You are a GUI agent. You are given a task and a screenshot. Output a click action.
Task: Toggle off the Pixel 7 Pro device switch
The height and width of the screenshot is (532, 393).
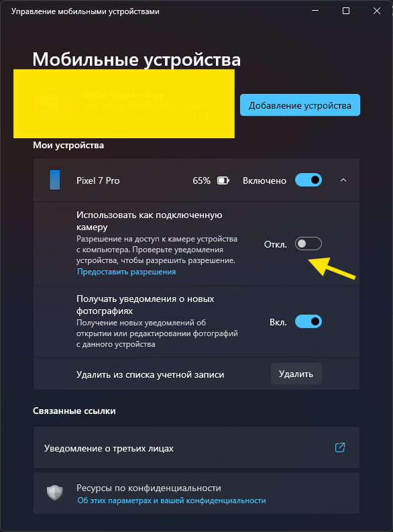pyautogui.click(x=308, y=180)
